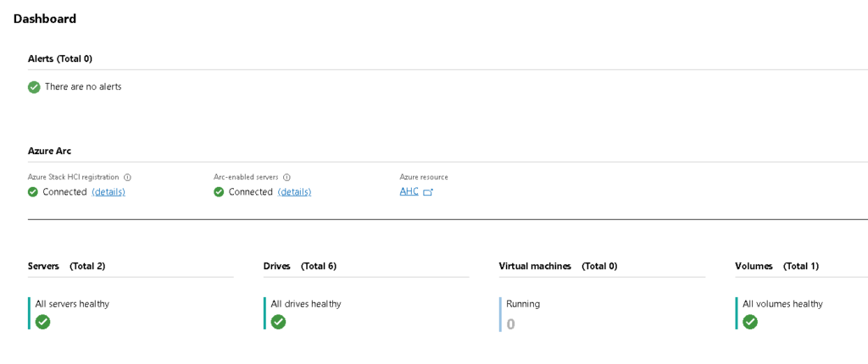Select the Servers (Total 2) heading
Screen dimensions: 868x364
[x=66, y=266]
